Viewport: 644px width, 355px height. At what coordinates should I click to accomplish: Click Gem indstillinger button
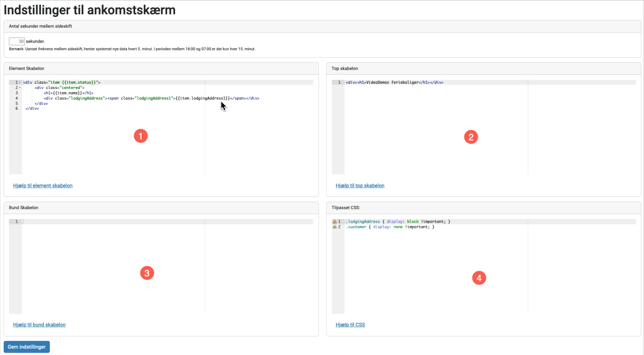click(27, 347)
